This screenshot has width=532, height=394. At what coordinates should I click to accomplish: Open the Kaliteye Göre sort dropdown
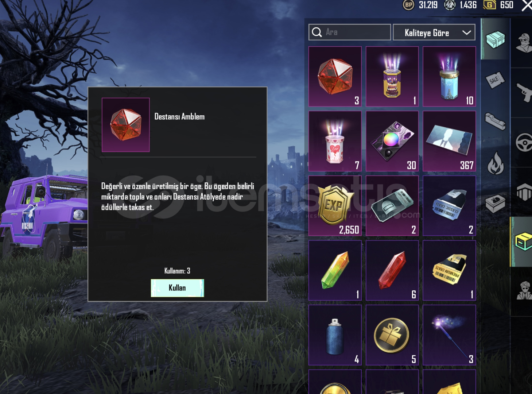pyautogui.click(x=434, y=32)
